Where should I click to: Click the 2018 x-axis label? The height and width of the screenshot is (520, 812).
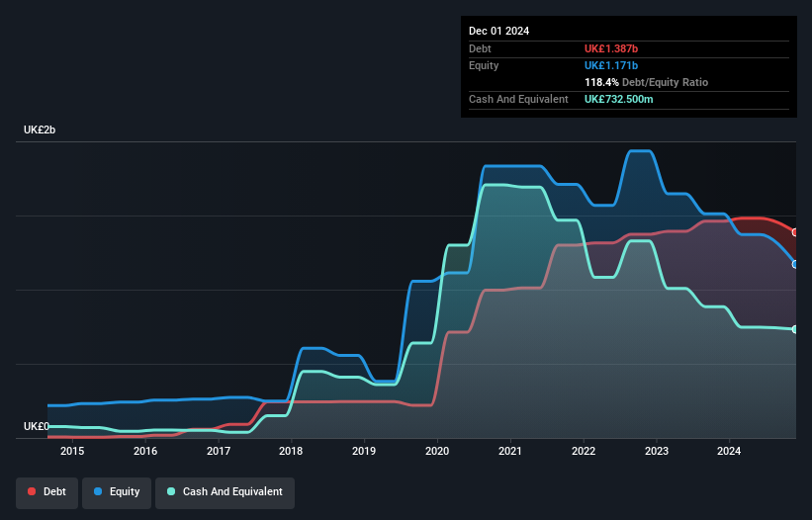point(291,451)
